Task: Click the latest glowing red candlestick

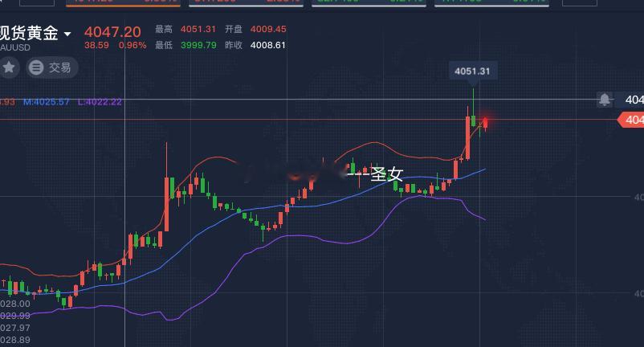Action: (x=486, y=123)
